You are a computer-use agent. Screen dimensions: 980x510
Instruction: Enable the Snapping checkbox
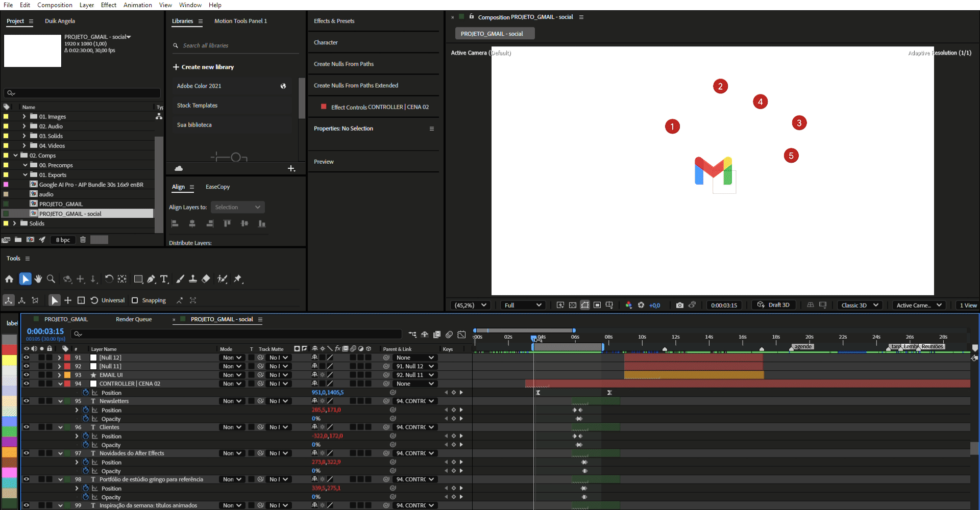(x=135, y=300)
